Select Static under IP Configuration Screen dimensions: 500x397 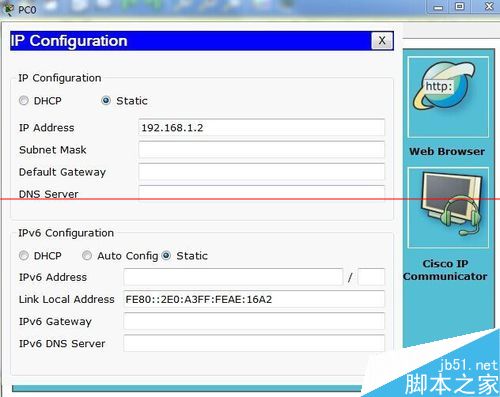coord(106,101)
